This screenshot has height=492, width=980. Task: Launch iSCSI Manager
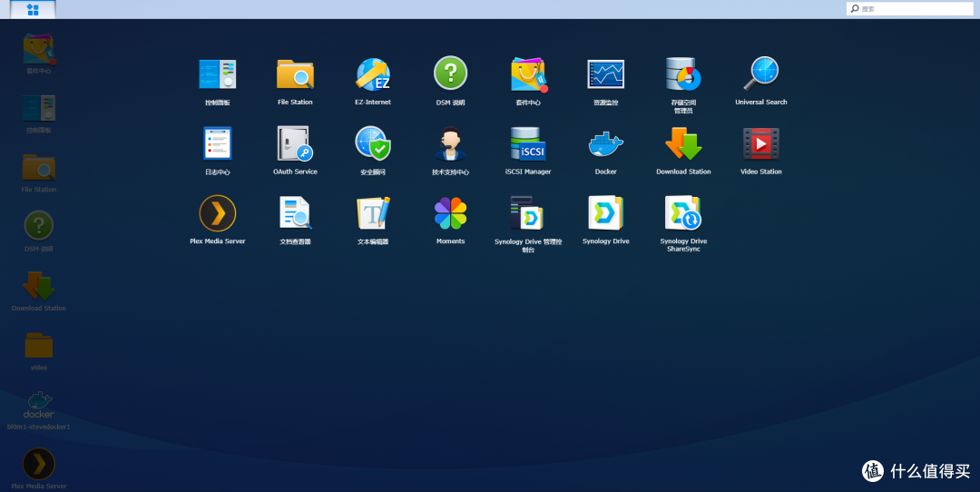point(528,143)
